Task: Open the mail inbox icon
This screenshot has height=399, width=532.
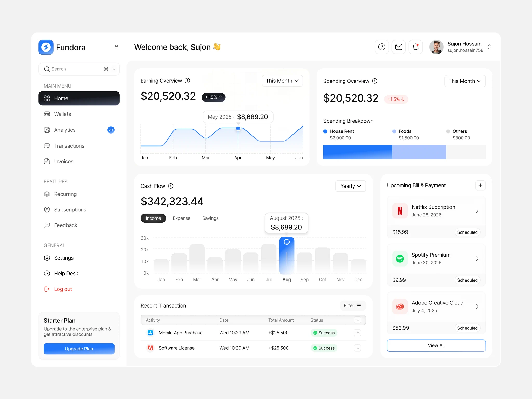Action: click(398, 47)
